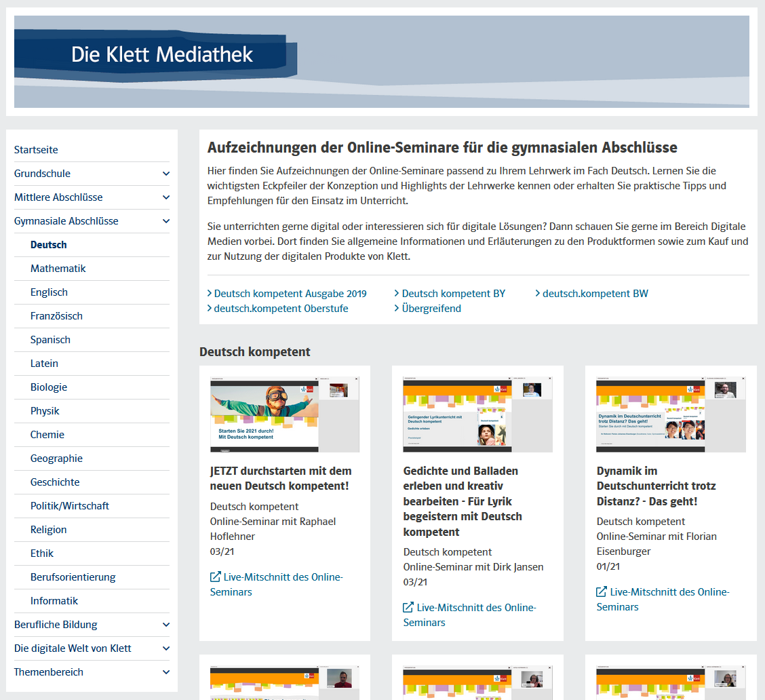
Task: Open the Themenbereich menu entry
Action: click(x=49, y=672)
